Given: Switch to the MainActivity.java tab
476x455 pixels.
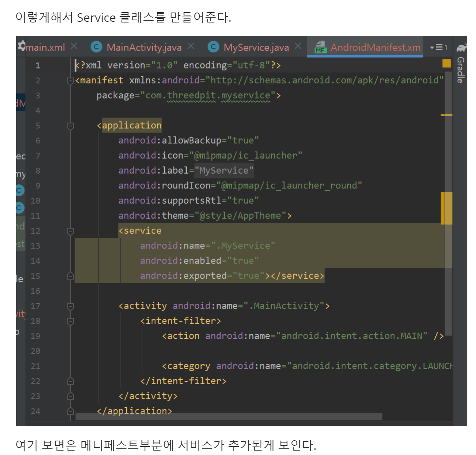Looking at the screenshot, I should click(144, 47).
